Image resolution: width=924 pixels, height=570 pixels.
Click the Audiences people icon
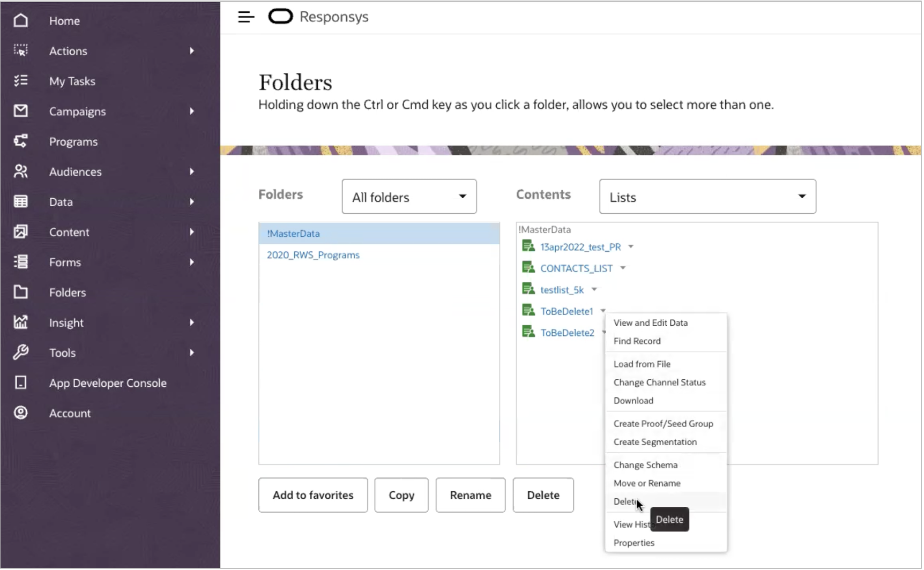20,171
